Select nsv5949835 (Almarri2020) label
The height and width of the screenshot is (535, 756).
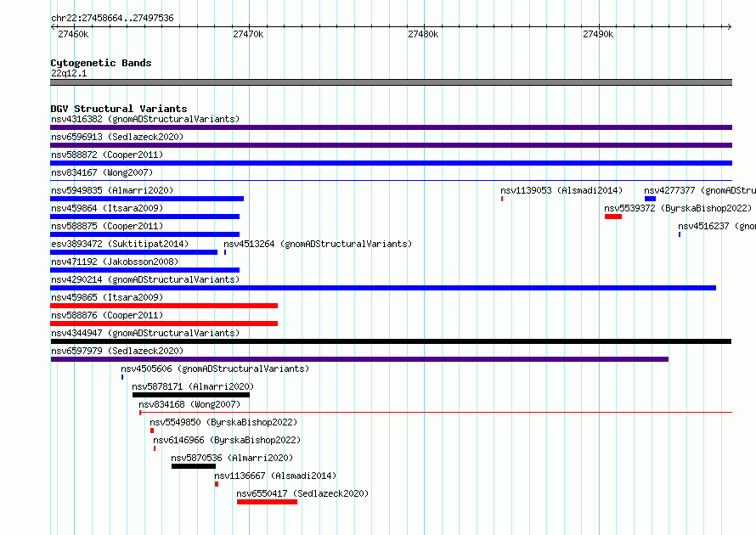112,190
